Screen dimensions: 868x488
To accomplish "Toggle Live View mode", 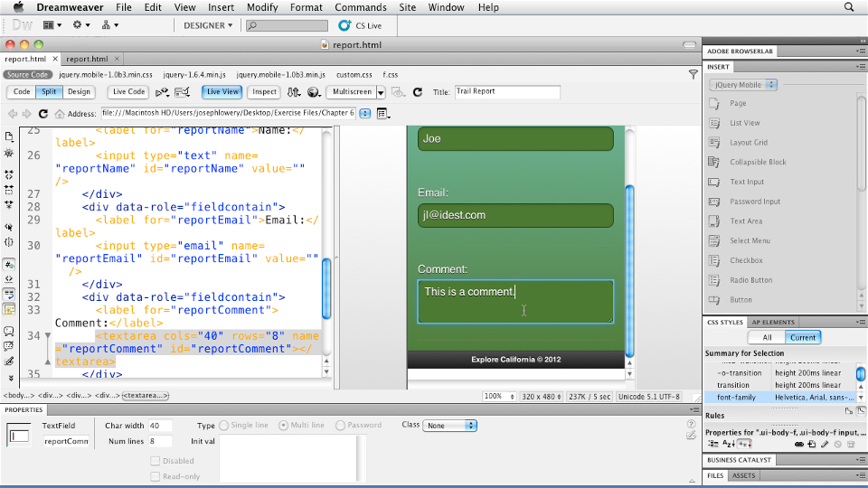I will (x=222, y=92).
